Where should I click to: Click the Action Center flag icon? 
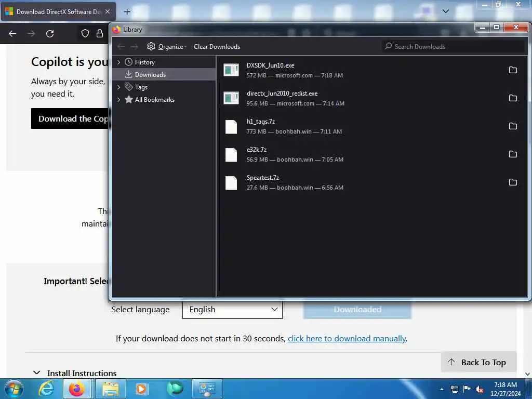(x=467, y=389)
